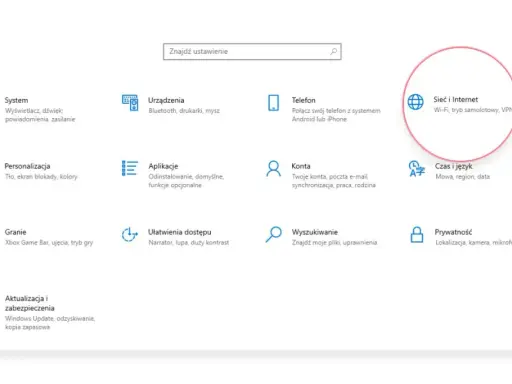Open the System settings category

point(16,100)
